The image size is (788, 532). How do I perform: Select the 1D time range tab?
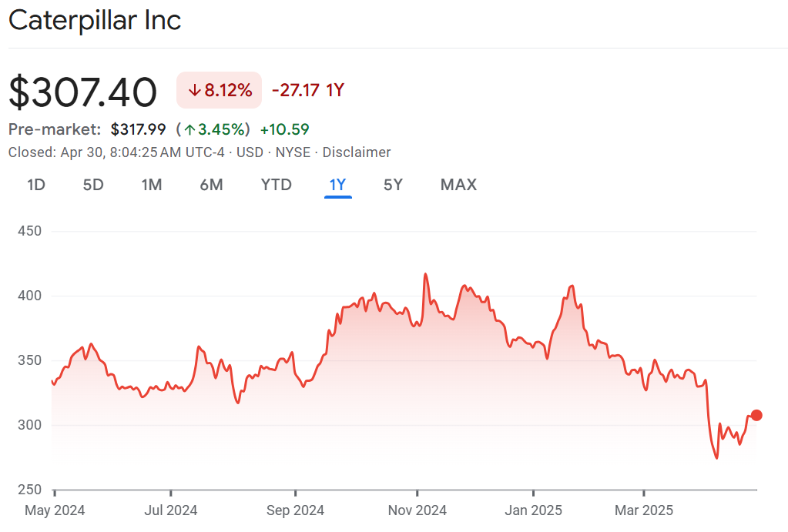coord(36,185)
